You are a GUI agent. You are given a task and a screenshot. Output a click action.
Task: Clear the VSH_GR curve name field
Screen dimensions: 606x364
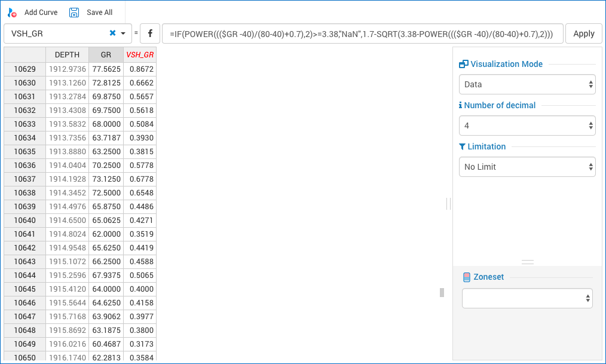click(112, 33)
